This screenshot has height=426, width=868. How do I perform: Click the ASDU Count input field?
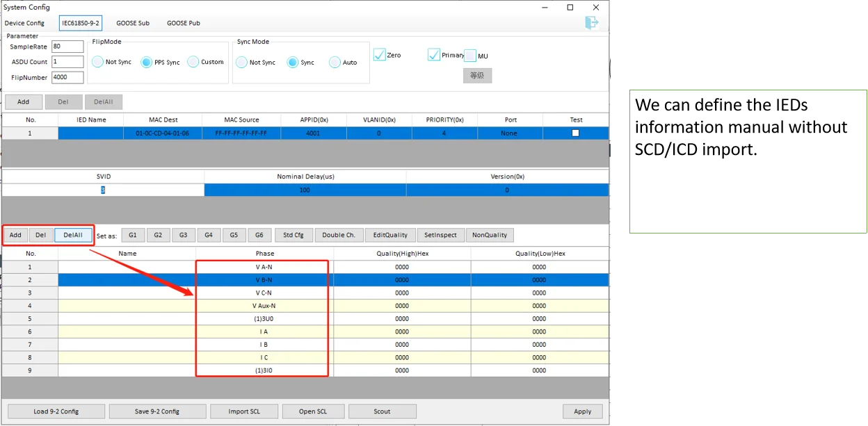67,62
